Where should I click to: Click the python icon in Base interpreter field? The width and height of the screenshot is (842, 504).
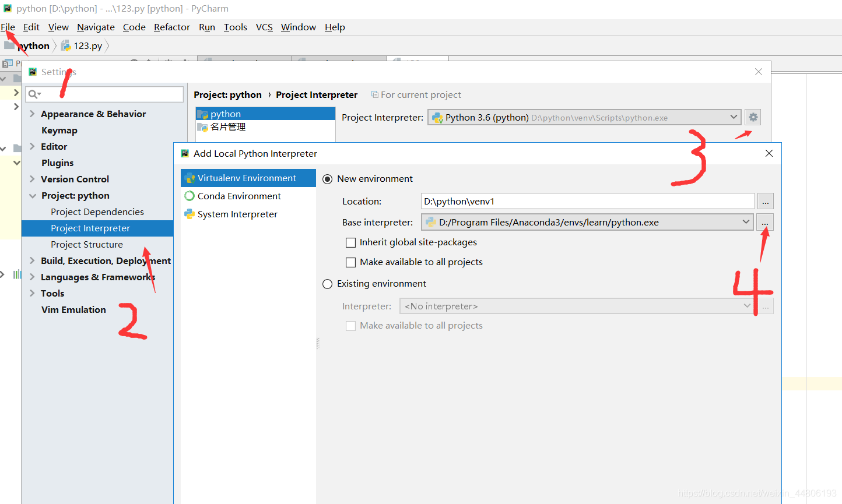pyautogui.click(x=430, y=222)
